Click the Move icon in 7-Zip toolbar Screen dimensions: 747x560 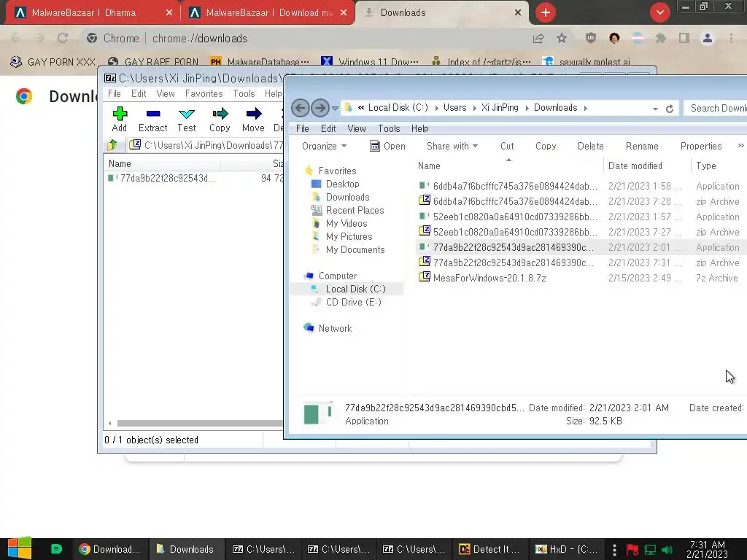253,113
